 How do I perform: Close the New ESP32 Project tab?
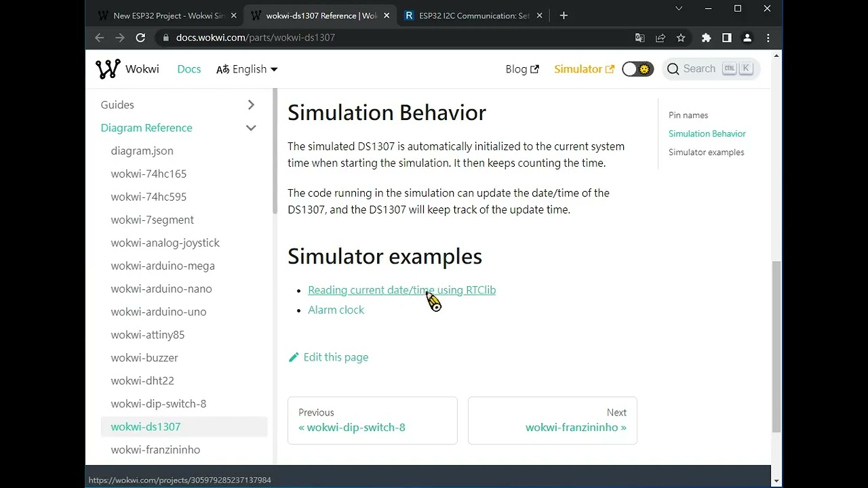coord(233,16)
